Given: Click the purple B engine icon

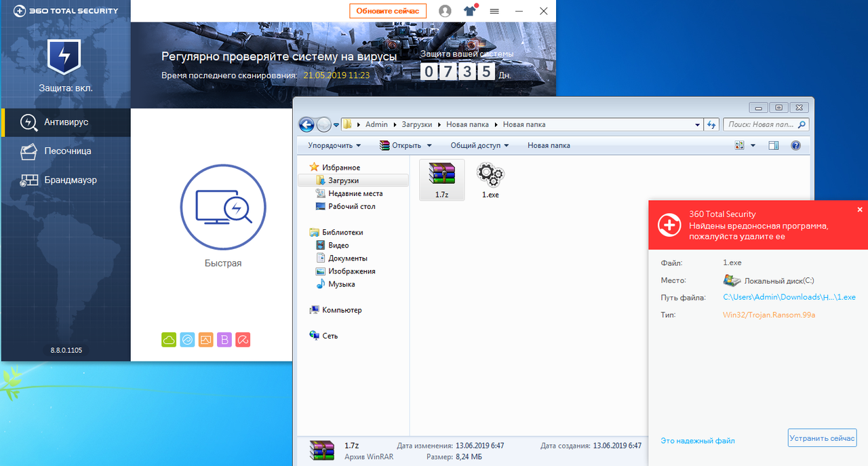Looking at the screenshot, I should (x=224, y=340).
